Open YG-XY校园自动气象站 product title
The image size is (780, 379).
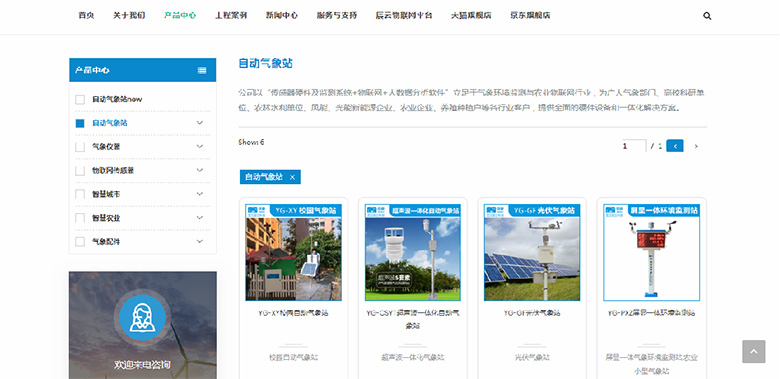click(293, 313)
